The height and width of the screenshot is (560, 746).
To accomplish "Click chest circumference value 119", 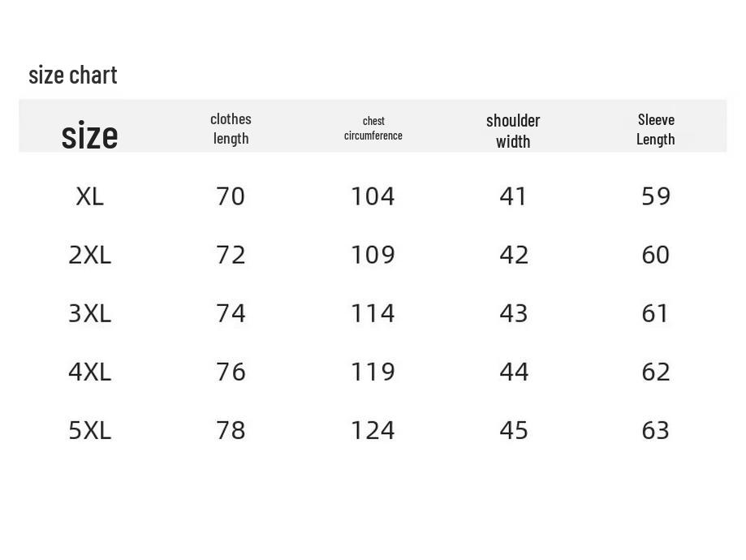I will pyautogui.click(x=373, y=372).
